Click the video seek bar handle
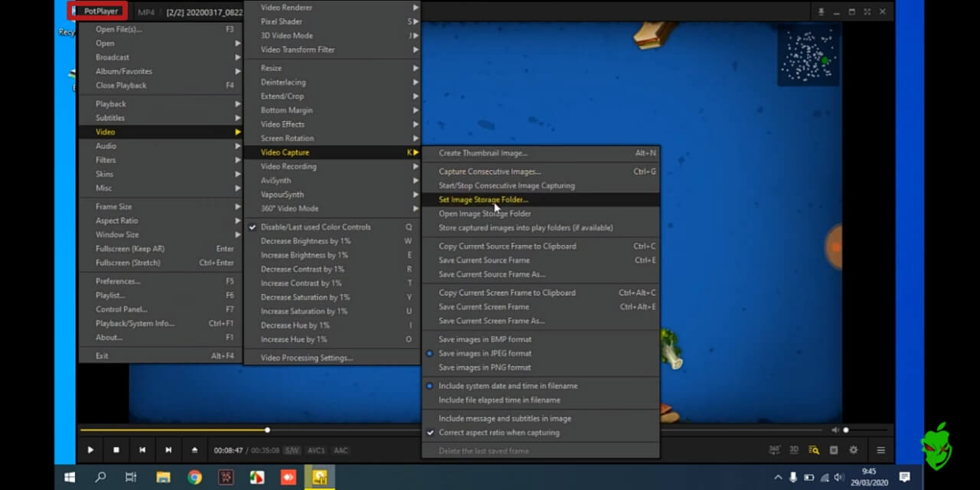 [x=267, y=430]
